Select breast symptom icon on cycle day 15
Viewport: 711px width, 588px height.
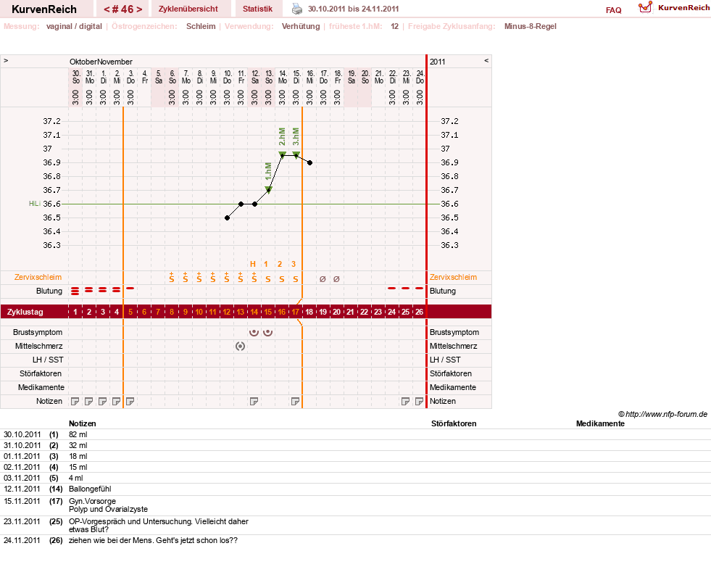pyautogui.click(x=268, y=333)
